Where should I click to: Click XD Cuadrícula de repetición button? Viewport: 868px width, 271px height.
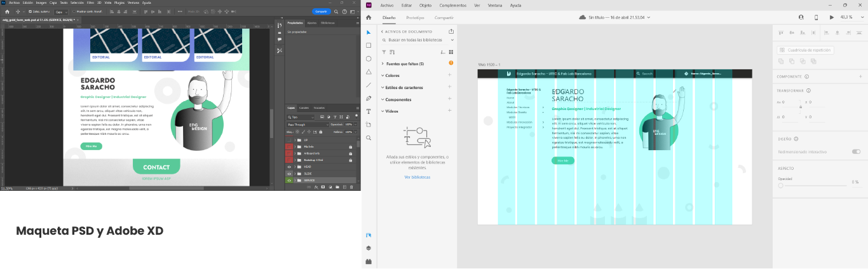point(805,50)
